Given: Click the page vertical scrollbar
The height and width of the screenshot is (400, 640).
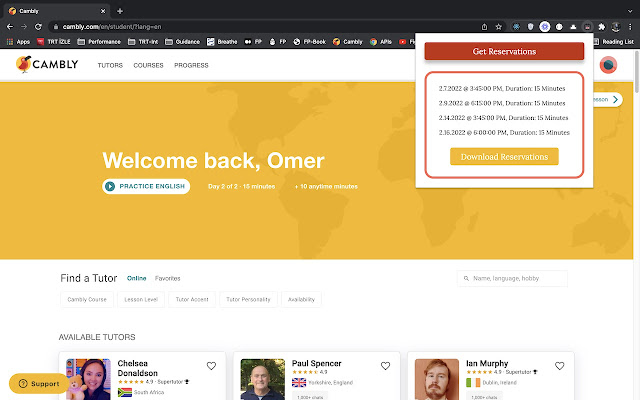Looking at the screenshot, I should [x=637, y=71].
